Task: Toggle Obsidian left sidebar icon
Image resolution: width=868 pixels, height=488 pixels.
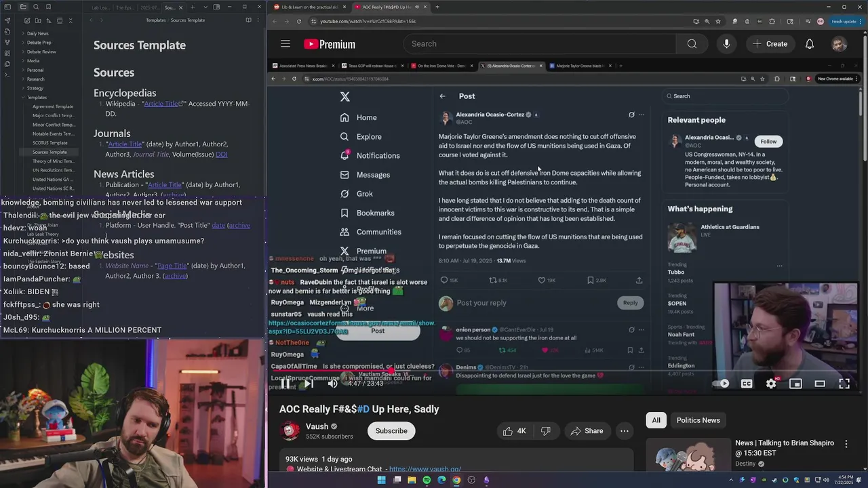Action: pyautogui.click(x=7, y=7)
